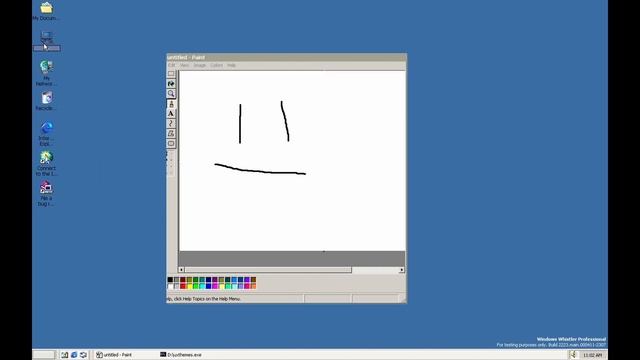Viewport: 640px width, 360px height.
Task: Switch to untitled - Paint taskbar button
Action: (125, 355)
